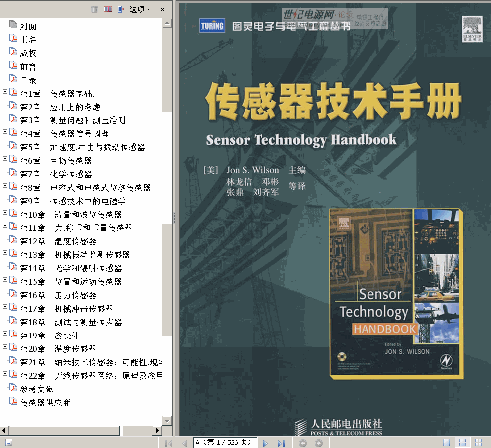Click bookmarks horizontal scroll left arrow
491x448 pixels.
click(x=4, y=431)
